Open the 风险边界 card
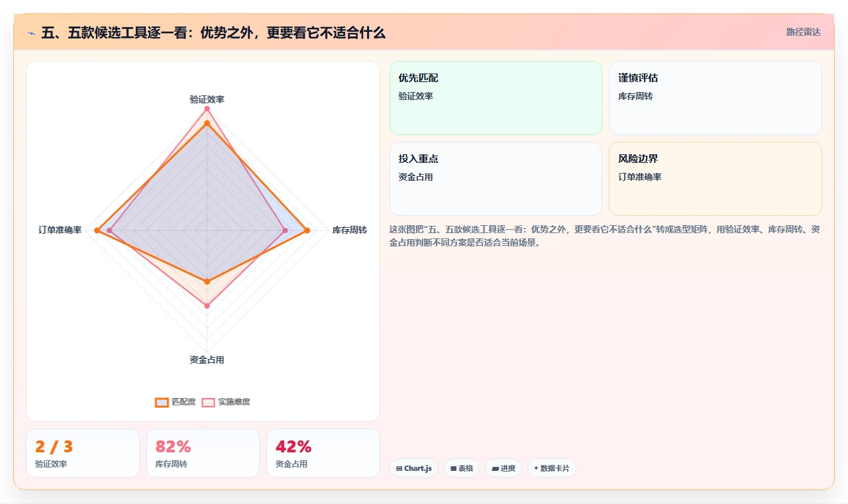The width and height of the screenshot is (848, 504). tap(715, 179)
